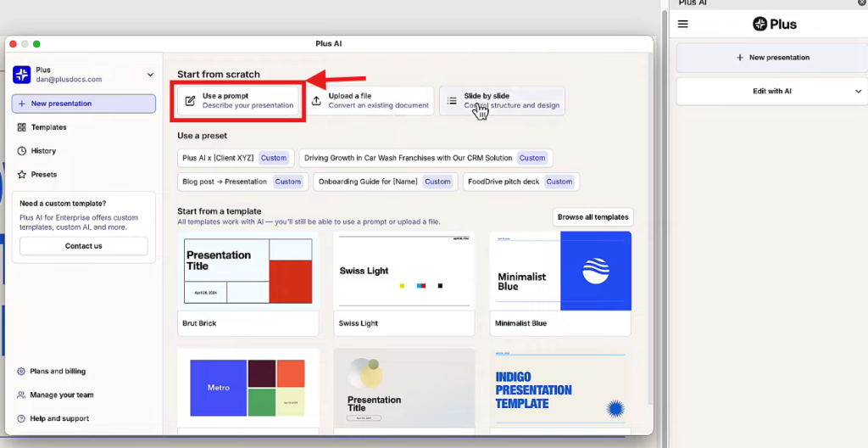Select New presentation in the left sidebar

click(x=84, y=104)
